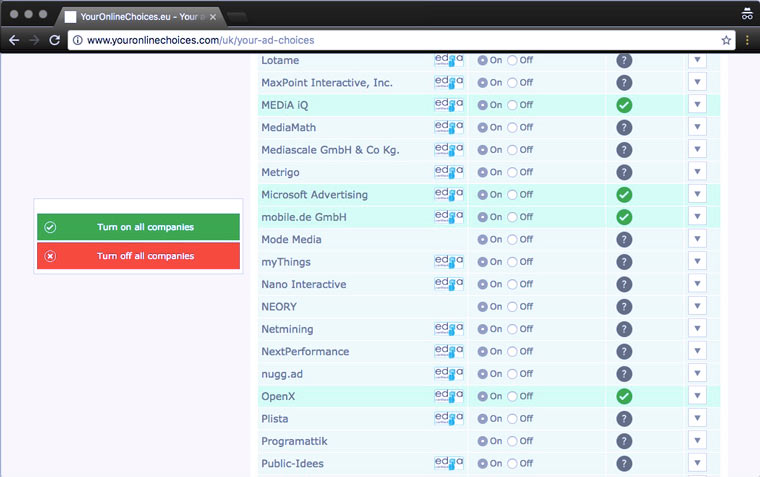Click the Nano Interactive company name
The height and width of the screenshot is (477, 760).
304,285
